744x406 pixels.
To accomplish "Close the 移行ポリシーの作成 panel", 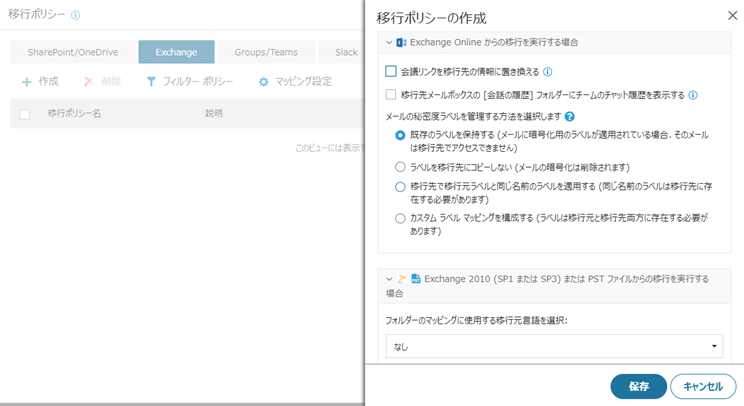I will point(733,16).
